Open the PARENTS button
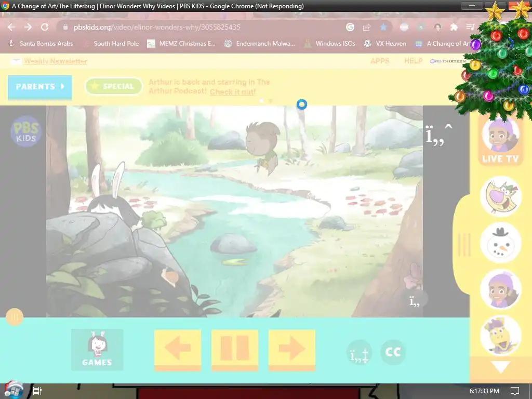The width and height of the screenshot is (532, 399). pos(39,87)
